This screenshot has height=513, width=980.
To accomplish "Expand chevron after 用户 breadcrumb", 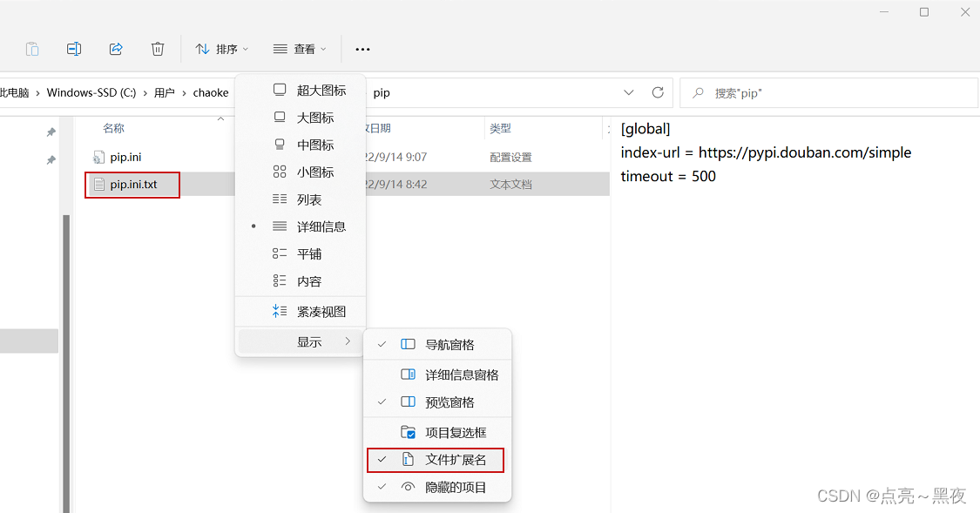I will coord(184,93).
